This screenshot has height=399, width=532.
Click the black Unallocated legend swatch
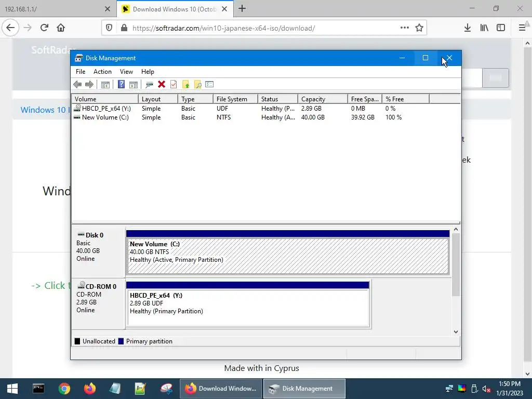[77, 341]
